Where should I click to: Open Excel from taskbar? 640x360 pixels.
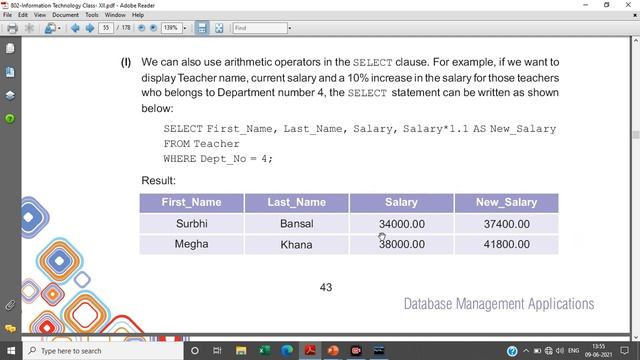(264, 351)
